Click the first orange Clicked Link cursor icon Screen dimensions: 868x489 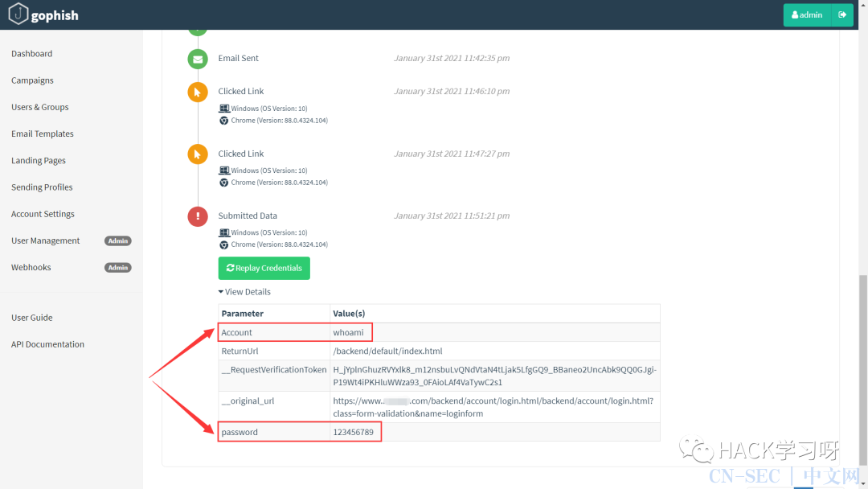(197, 92)
